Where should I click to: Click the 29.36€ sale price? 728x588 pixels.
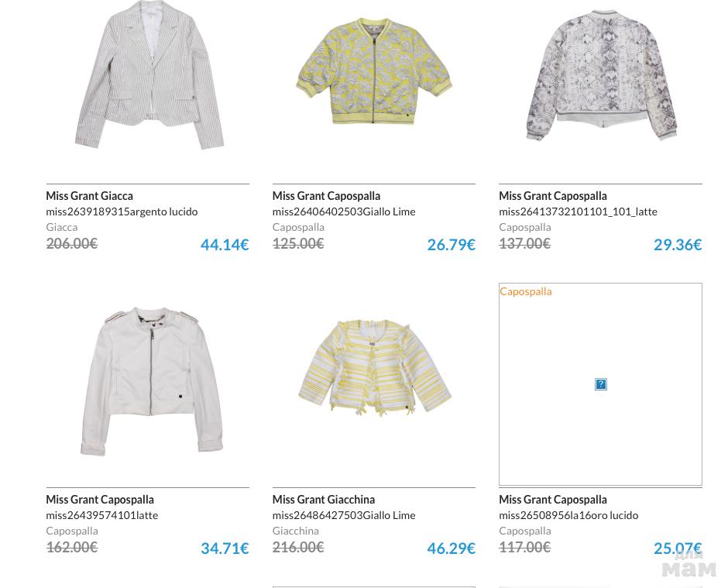(x=678, y=244)
